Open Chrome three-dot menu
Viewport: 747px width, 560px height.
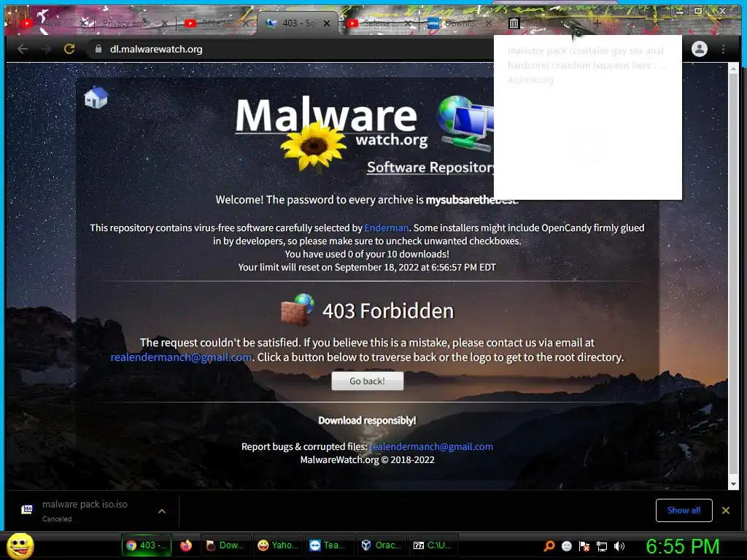tap(723, 49)
